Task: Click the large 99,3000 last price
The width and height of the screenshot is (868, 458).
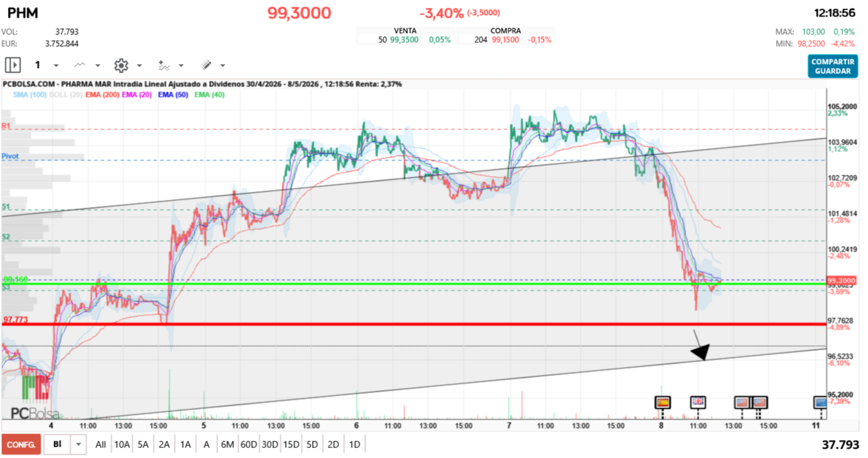Action: (x=299, y=13)
